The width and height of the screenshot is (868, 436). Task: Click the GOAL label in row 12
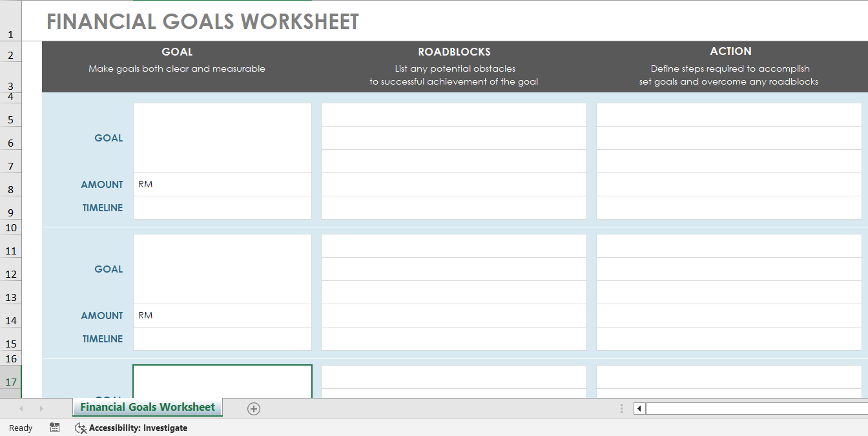click(108, 269)
